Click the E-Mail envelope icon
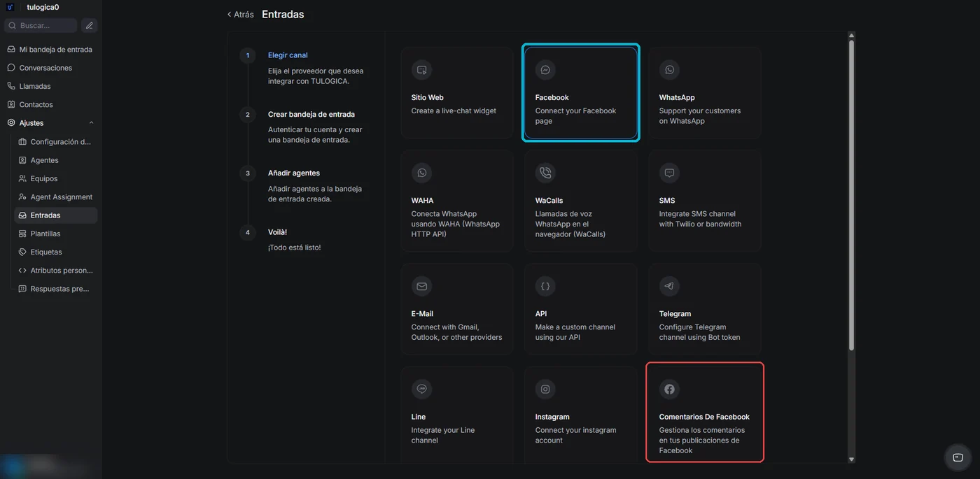The height and width of the screenshot is (479, 980). tap(421, 286)
